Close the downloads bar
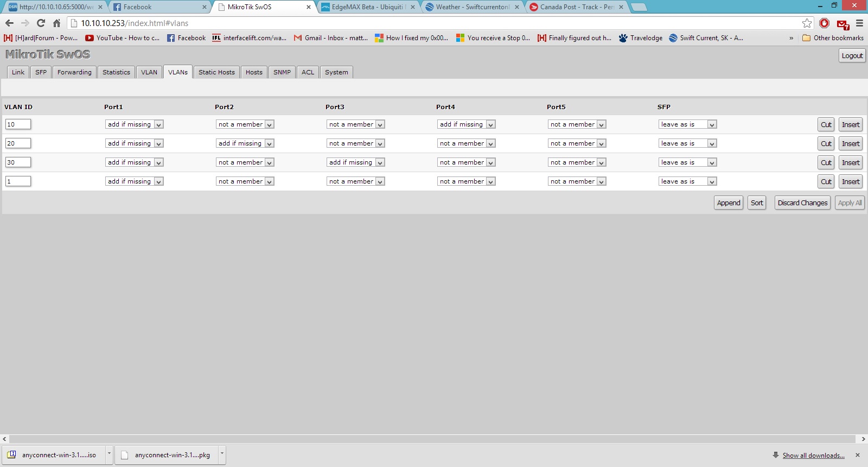Screen dimensions: 868x467 (858, 455)
